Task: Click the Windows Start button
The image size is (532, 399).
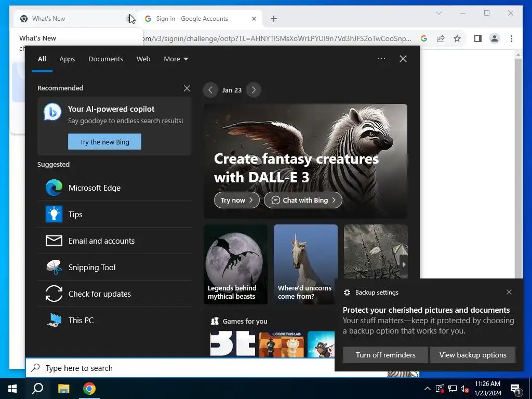Action: click(12, 389)
